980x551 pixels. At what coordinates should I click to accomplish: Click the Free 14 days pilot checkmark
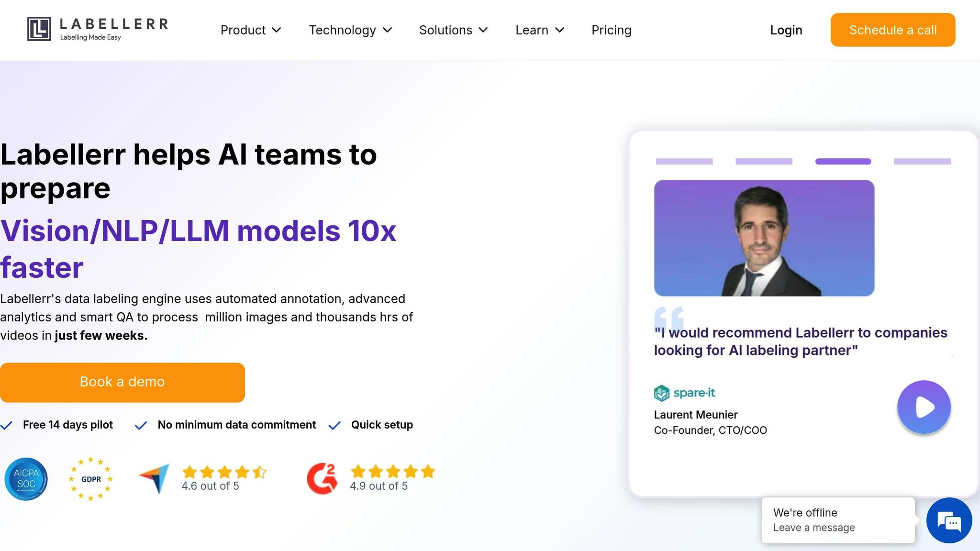coord(6,425)
